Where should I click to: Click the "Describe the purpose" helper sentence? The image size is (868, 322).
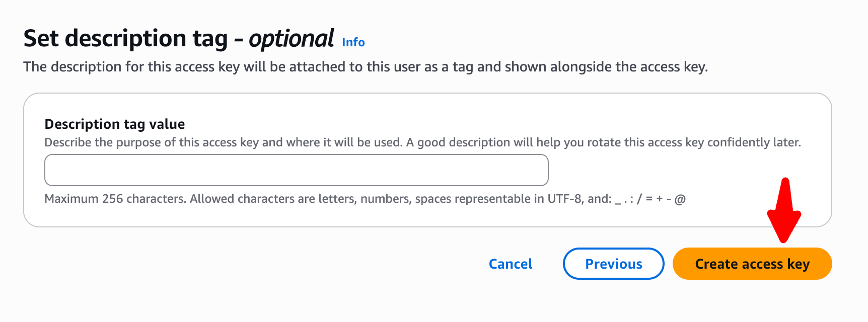coord(422,142)
